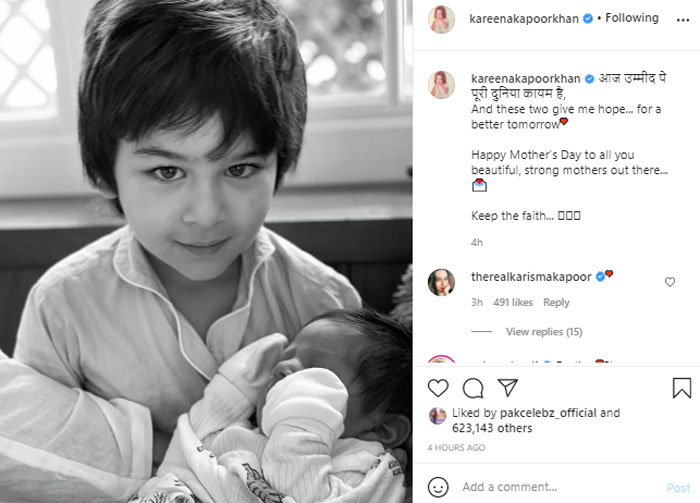View the 623,143 others who liked

pyautogui.click(x=492, y=428)
